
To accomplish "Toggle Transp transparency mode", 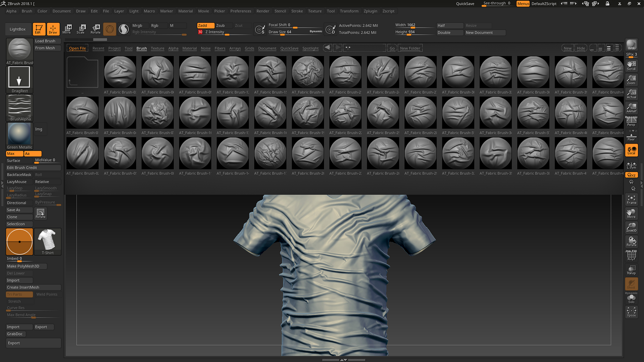I will pyautogui.click(x=632, y=270).
